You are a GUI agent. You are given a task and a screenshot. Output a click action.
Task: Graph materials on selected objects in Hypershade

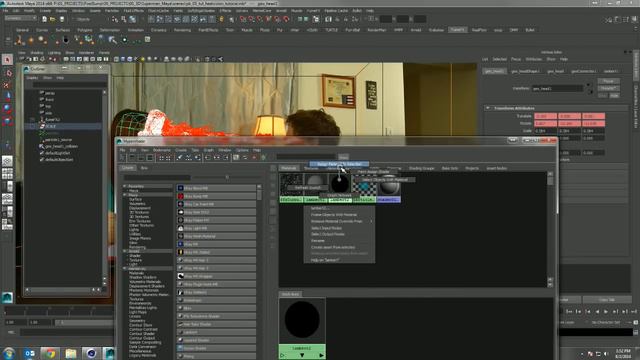click(x=198, y=158)
